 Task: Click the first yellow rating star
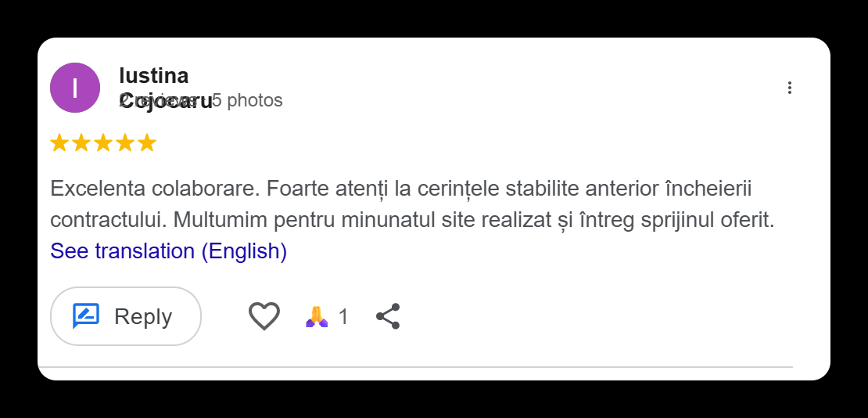(59, 143)
